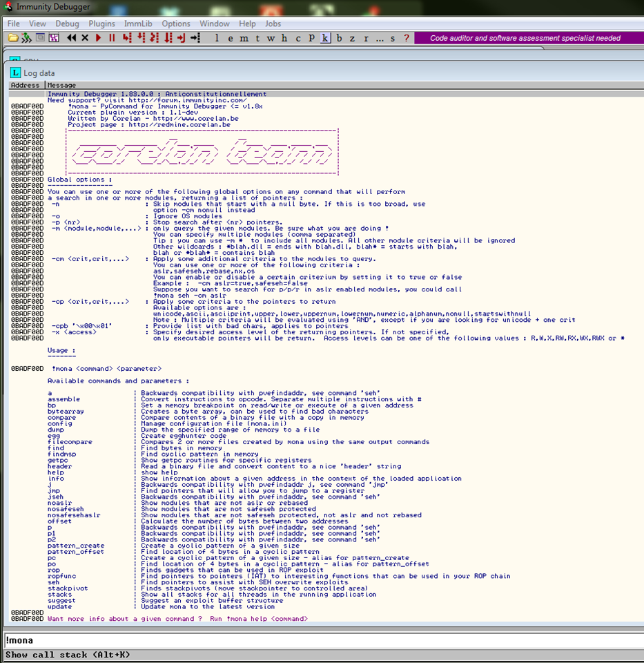This screenshot has height=663, width=644.
Task: Click the Run program play icon
Action: (x=99, y=38)
